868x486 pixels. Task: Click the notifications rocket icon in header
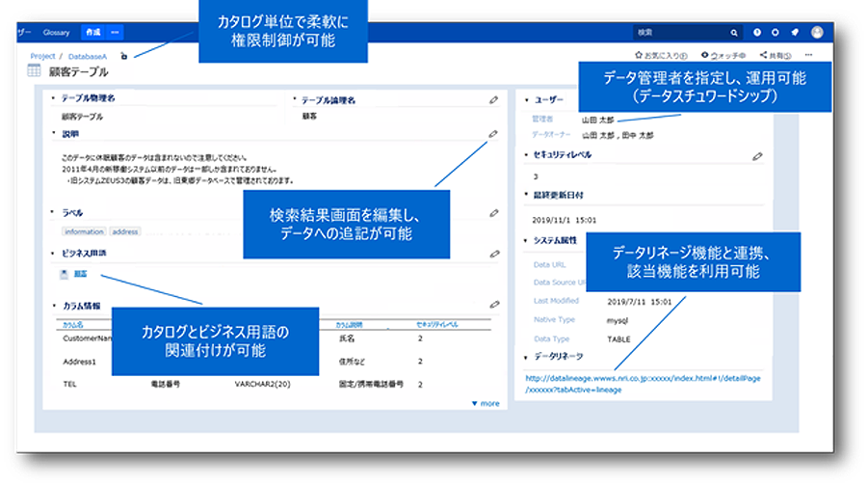click(x=795, y=32)
